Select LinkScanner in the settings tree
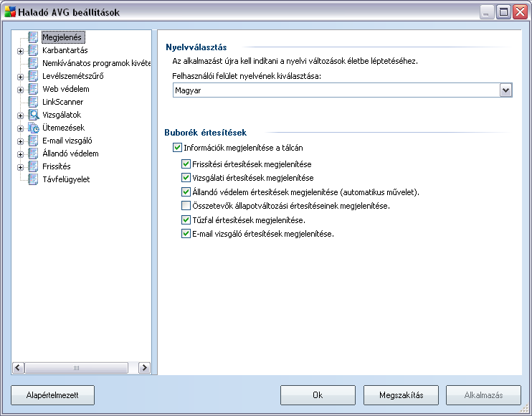532x416 pixels. coord(63,102)
